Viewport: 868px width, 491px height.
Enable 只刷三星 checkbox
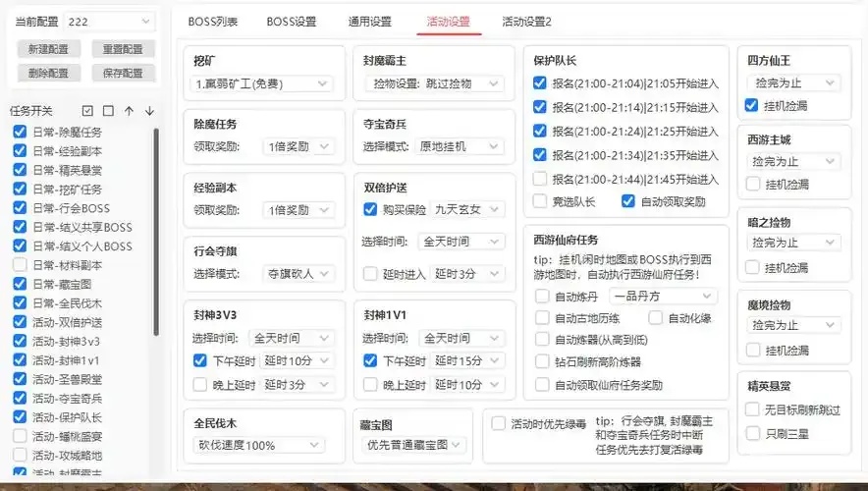point(752,433)
